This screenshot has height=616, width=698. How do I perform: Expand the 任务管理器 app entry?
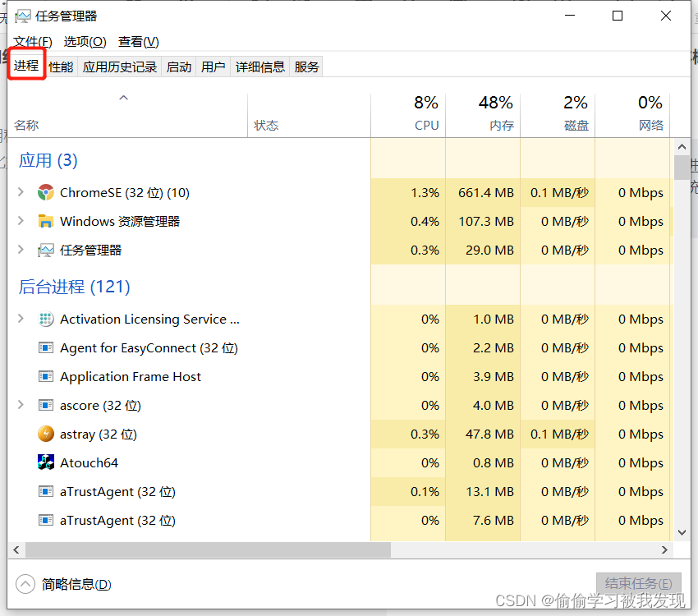[21, 250]
